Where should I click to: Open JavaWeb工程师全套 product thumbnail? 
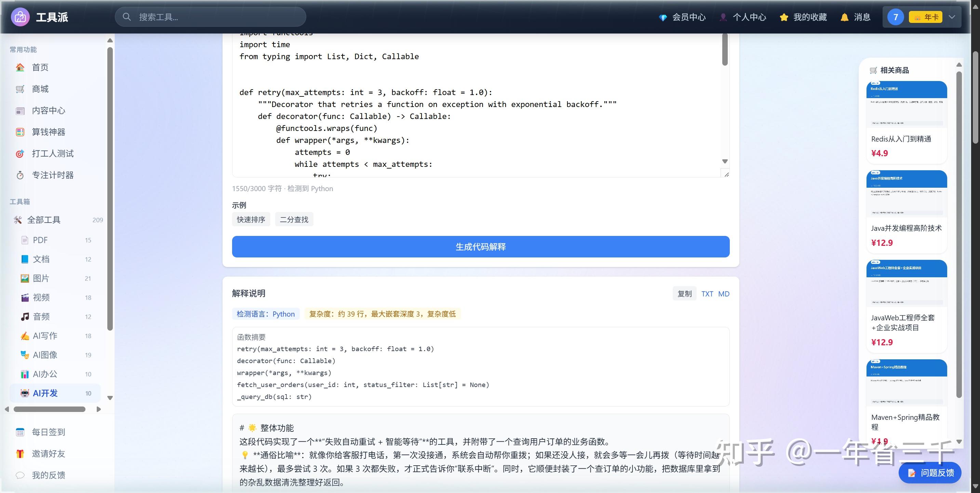[907, 283]
